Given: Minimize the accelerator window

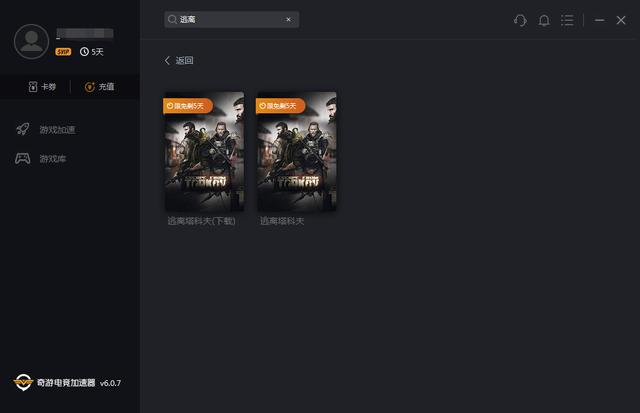Looking at the screenshot, I should click(599, 20).
